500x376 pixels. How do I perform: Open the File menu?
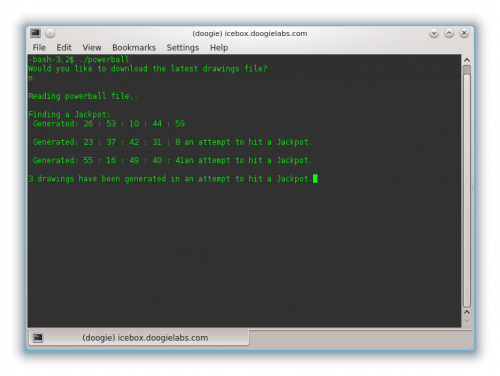39,48
